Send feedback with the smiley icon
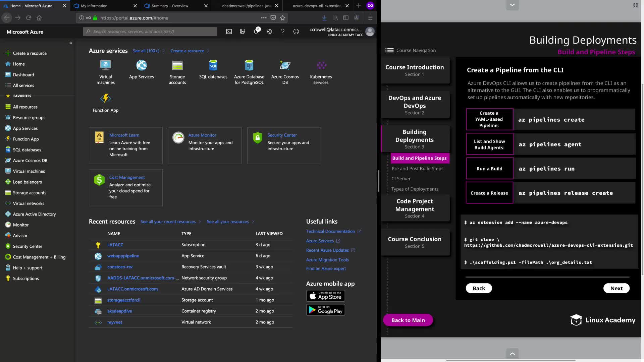The width and height of the screenshot is (644, 362). tap(296, 32)
